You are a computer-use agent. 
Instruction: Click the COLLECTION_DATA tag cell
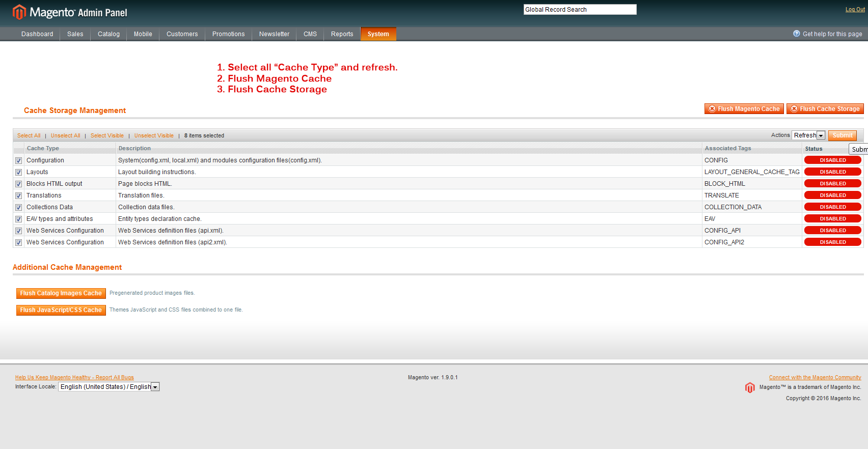(733, 207)
